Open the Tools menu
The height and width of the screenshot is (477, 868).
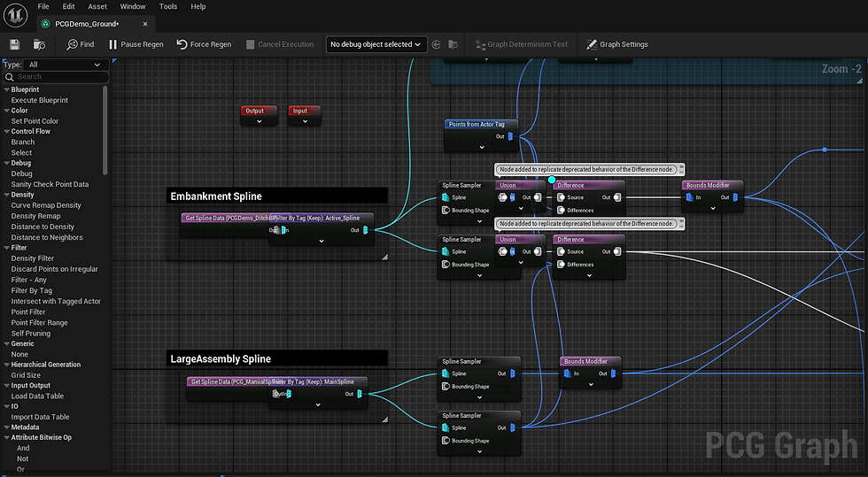[168, 7]
